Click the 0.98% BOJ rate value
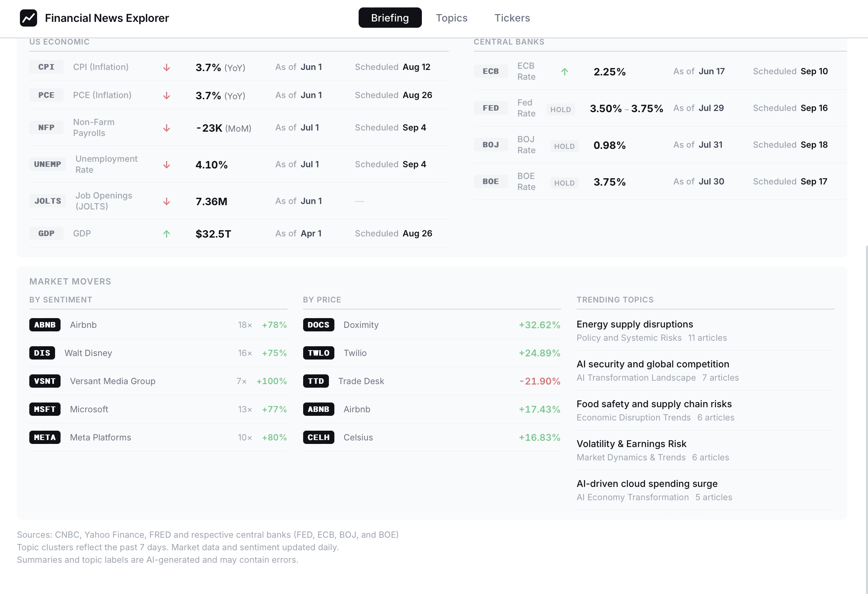The height and width of the screenshot is (594, 868). [609, 145]
